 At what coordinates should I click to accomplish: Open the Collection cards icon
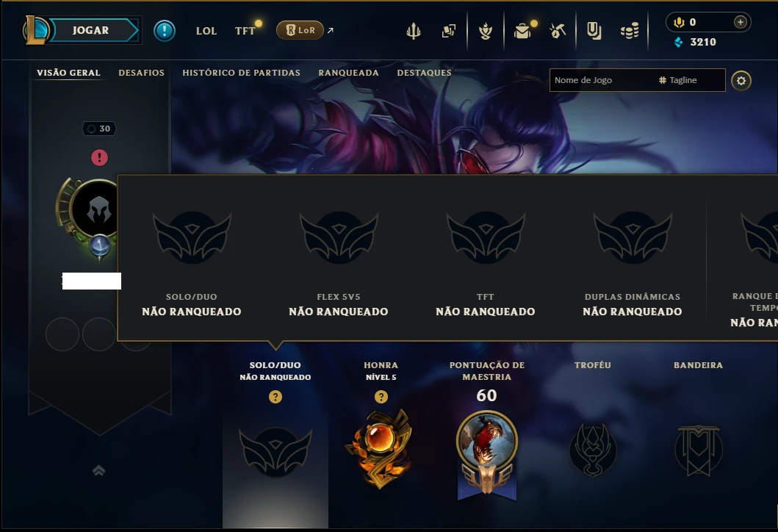pos(449,32)
